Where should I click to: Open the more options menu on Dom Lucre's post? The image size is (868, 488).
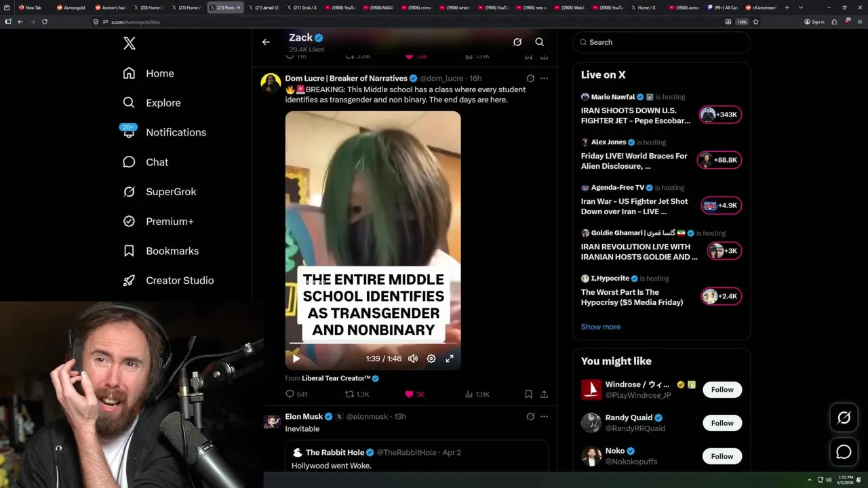coord(544,79)
